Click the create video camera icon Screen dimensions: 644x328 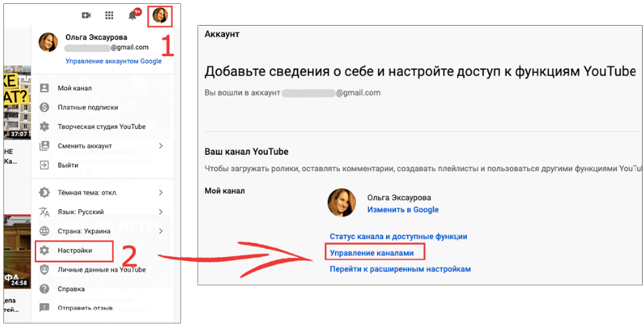pos(86,16)
